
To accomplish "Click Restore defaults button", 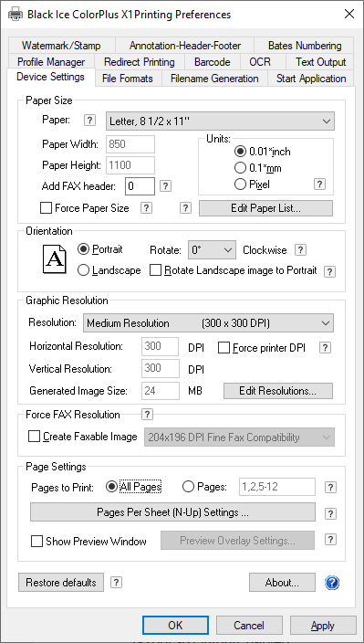I will click(61, 583).
